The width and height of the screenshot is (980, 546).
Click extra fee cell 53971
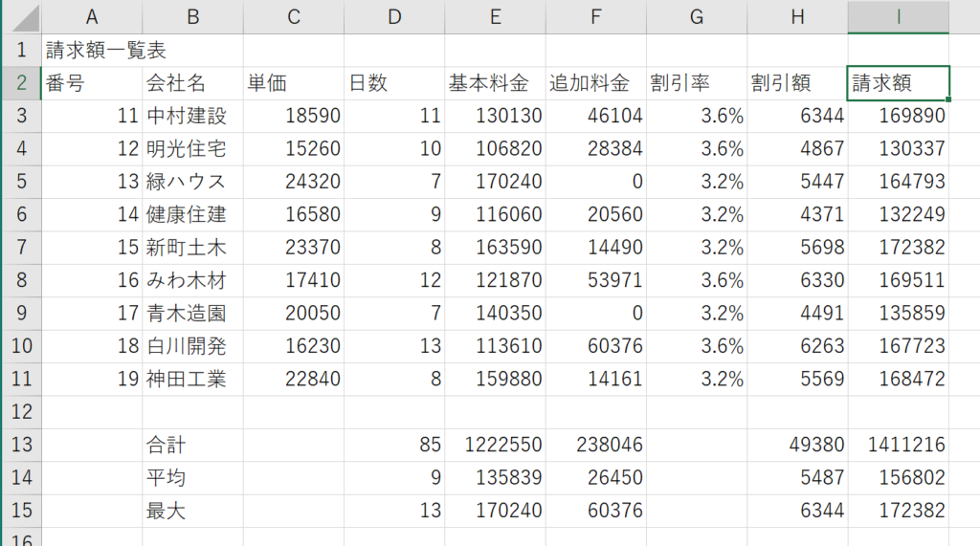point(595,280)
